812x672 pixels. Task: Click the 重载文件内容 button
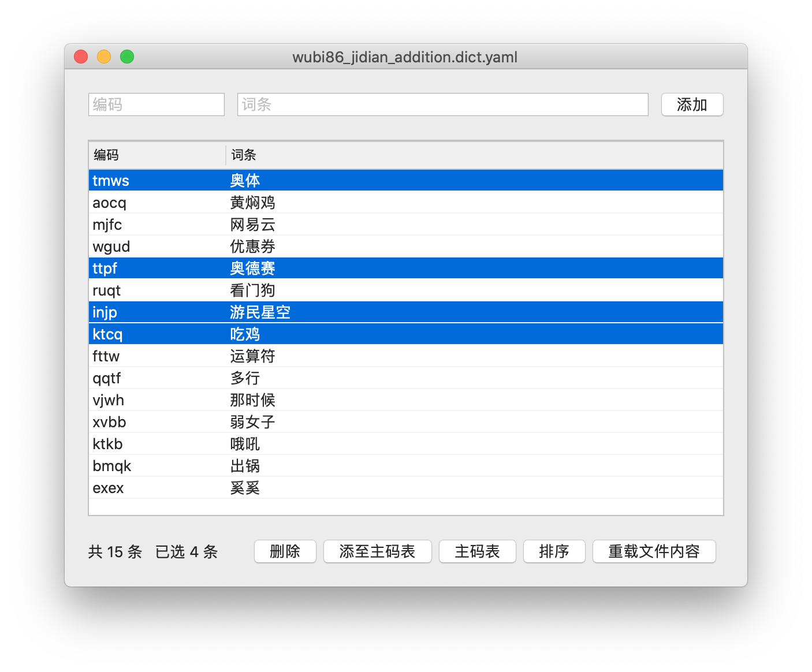tap(654, 551)
